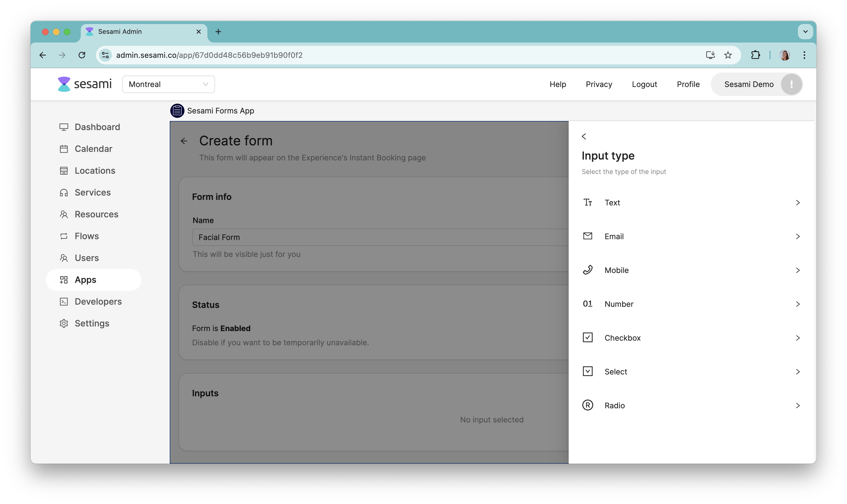Click the Settings gear icon
Screen dimensions: 847x504
click(x=64, y=323)
